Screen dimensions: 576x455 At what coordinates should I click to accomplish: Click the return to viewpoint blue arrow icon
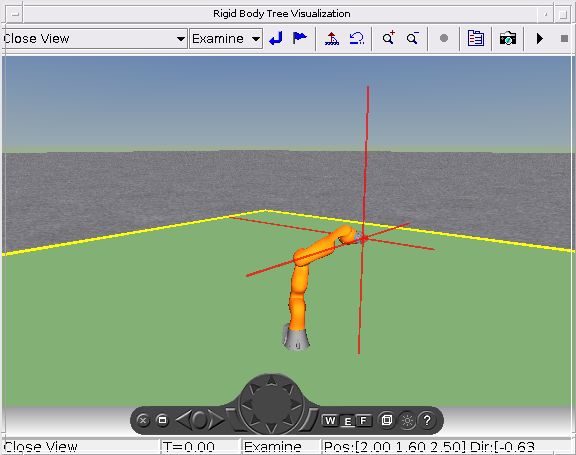point(276,38)
